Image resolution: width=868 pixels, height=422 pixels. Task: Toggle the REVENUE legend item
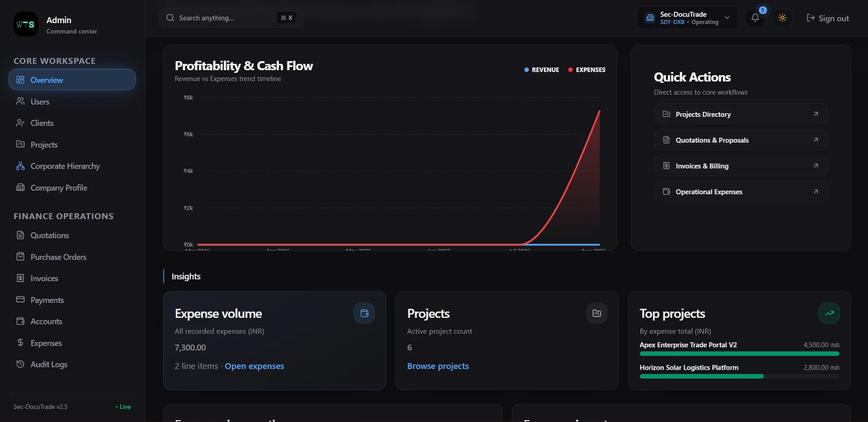click(542, 70)
